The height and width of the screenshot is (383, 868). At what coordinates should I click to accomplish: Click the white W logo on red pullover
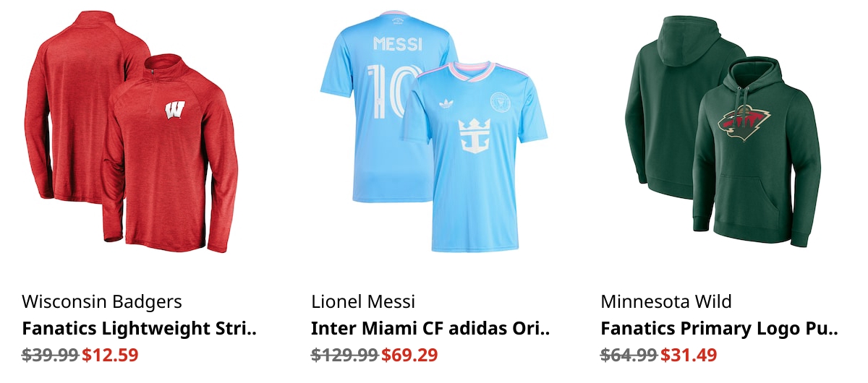pos(174,112)
